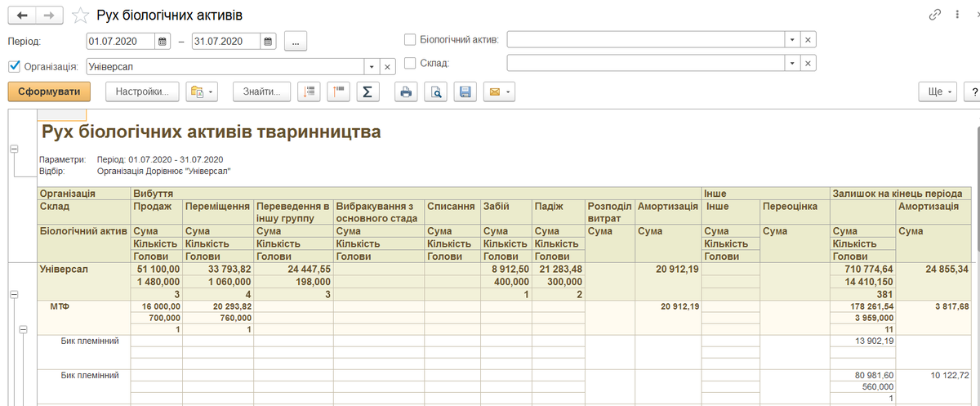The width and height of the screenshot is (980, 406).
Task: Add report to favorites with star icon
Action: coord(81,16)
